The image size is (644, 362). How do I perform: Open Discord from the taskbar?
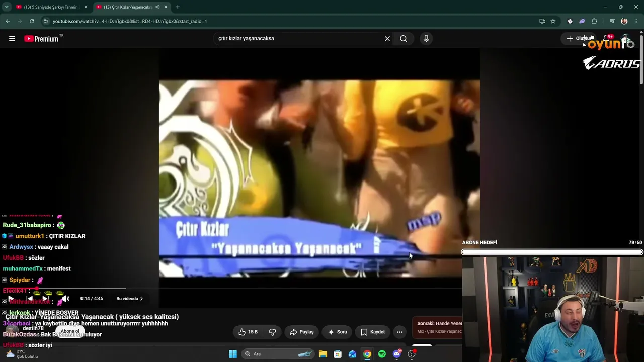click(x=397, y=354)
